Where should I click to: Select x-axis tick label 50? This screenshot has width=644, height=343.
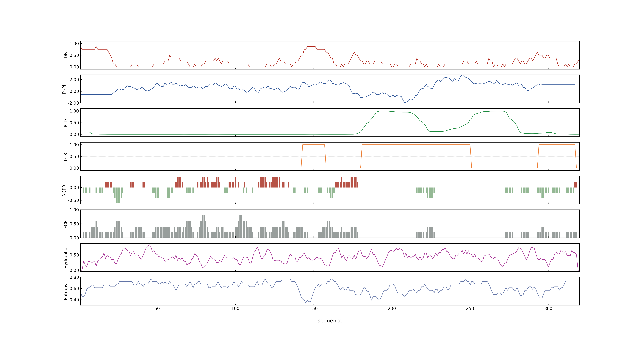[157, 309]
